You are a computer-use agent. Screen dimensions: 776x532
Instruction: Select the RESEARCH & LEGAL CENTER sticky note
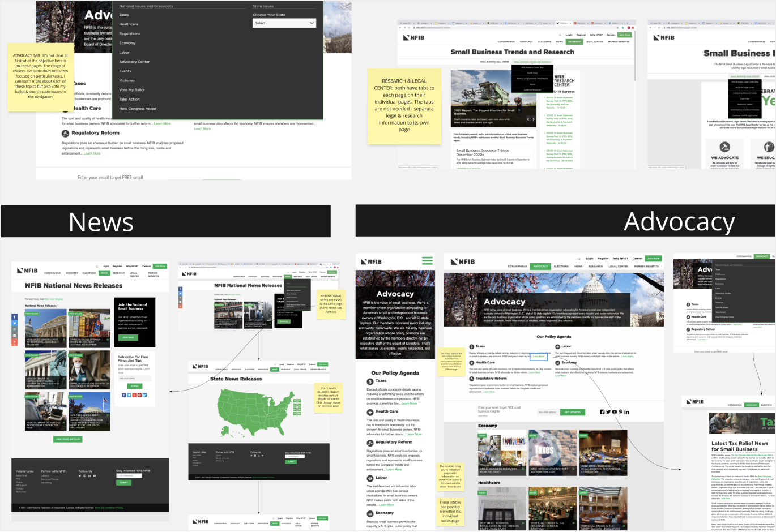[404, 105]
